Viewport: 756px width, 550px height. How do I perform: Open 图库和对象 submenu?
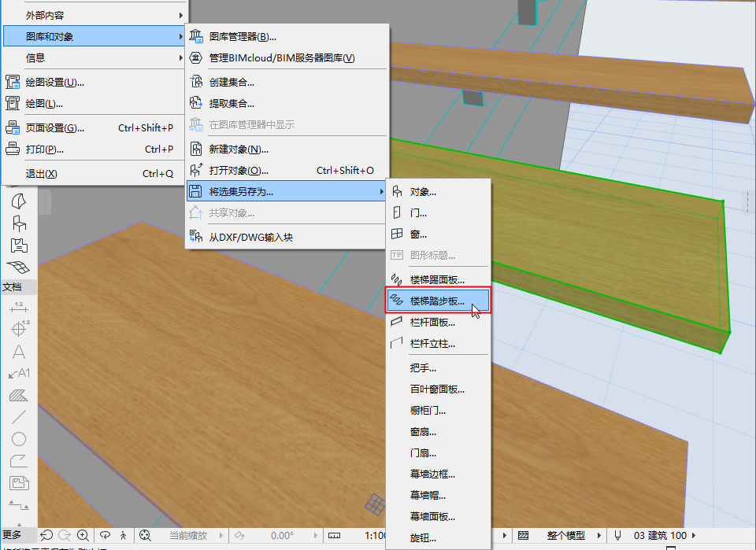point(94,37)
